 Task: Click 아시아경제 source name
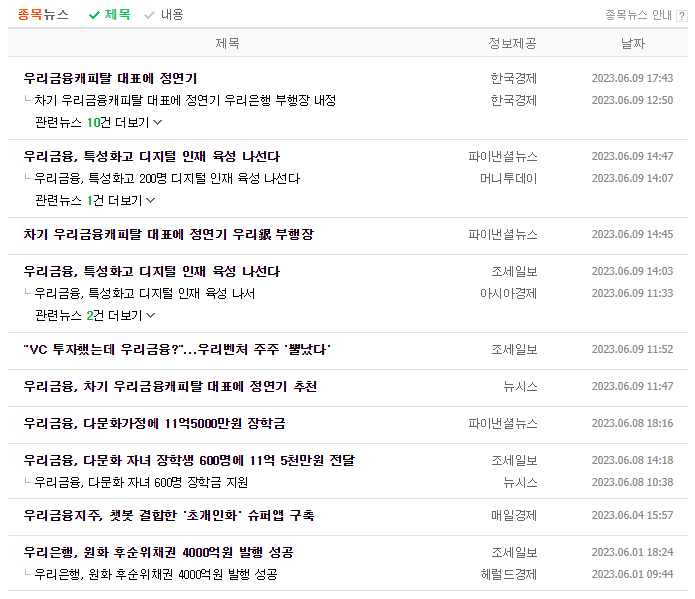[508, 293]
